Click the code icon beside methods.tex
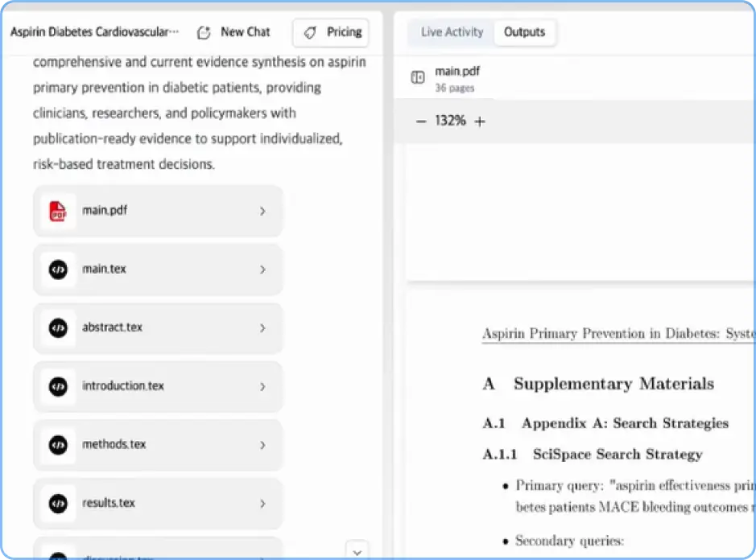 pos(58,445)
